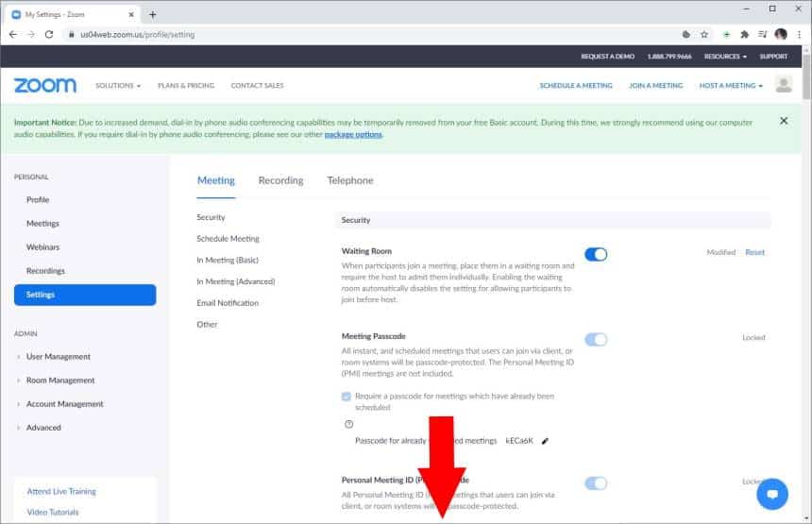Click the browser forward arrow
Screen dimensions: 812x524
pyautogui.click(x=31, y=35)
